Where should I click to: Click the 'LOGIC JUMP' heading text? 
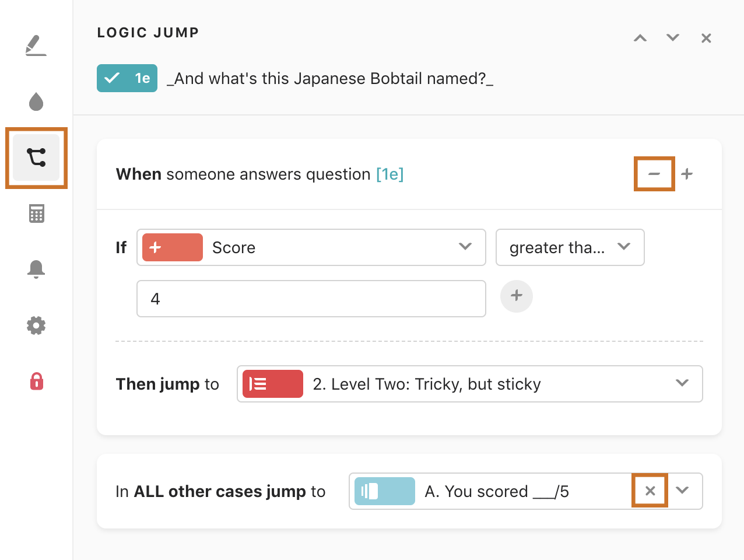point(148,33)
